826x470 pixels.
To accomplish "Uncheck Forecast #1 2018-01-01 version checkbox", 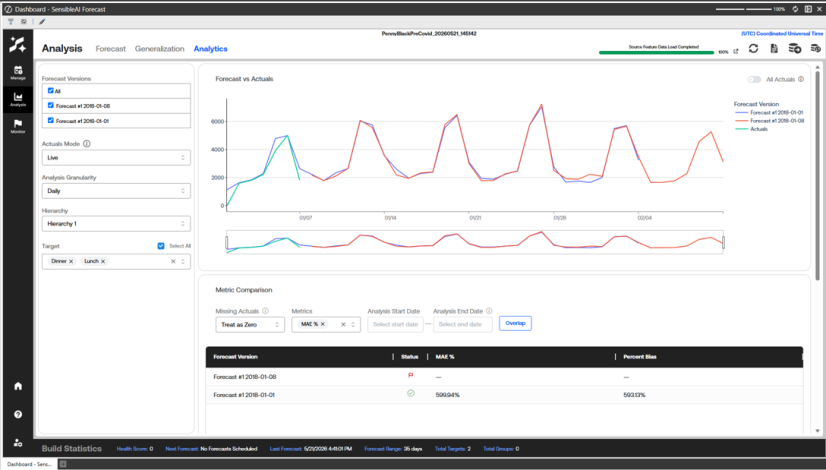I will click(51, 121).
